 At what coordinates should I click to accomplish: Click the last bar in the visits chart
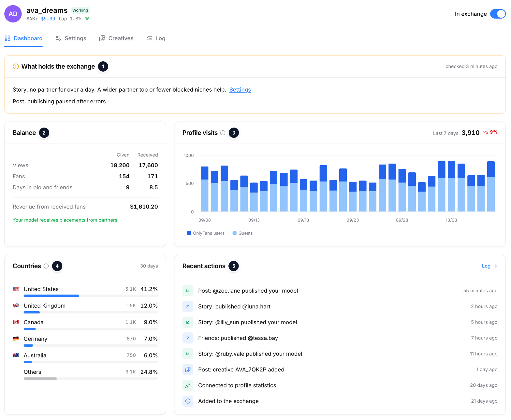click(x=491, y=186)
